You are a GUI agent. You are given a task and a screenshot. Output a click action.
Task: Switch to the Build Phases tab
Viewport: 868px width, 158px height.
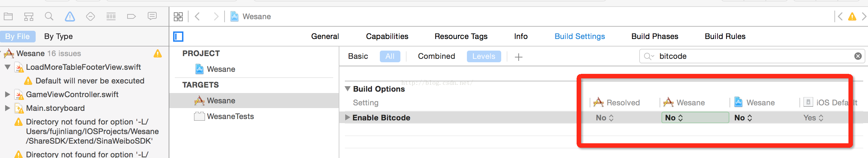click(x=655, y=36)
